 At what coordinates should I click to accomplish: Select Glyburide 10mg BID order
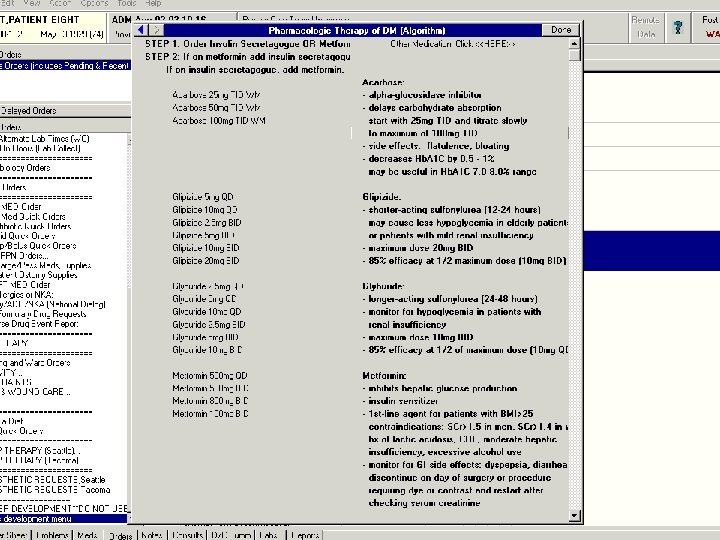point(207,350)
